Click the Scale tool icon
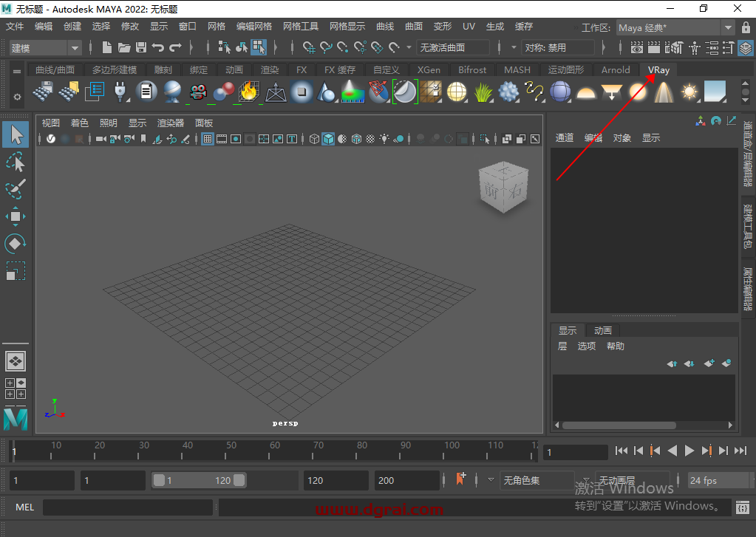Screen dimensions: 756x537 [x=16, y=271]
